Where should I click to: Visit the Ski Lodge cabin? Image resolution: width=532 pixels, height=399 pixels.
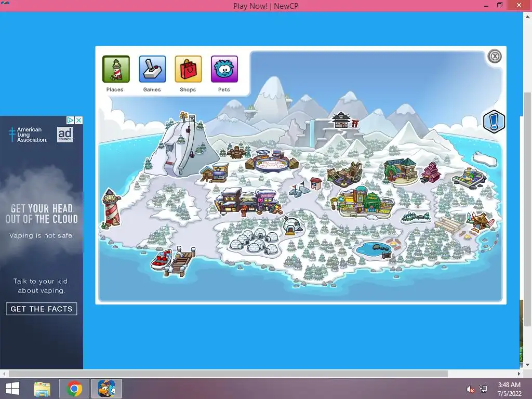point(215,172)
